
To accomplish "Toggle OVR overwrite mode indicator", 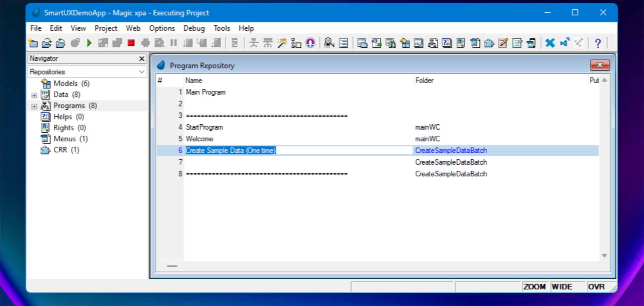I will (597, 287).
